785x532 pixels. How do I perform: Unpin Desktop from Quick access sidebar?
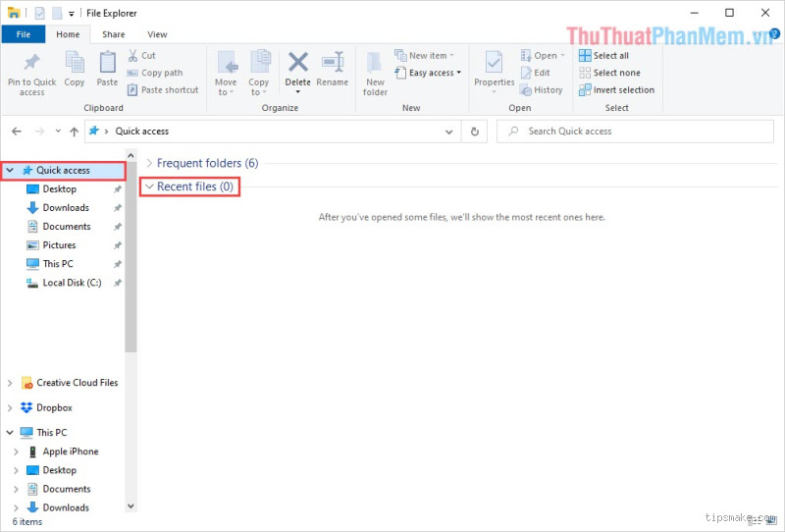(118, 189)
